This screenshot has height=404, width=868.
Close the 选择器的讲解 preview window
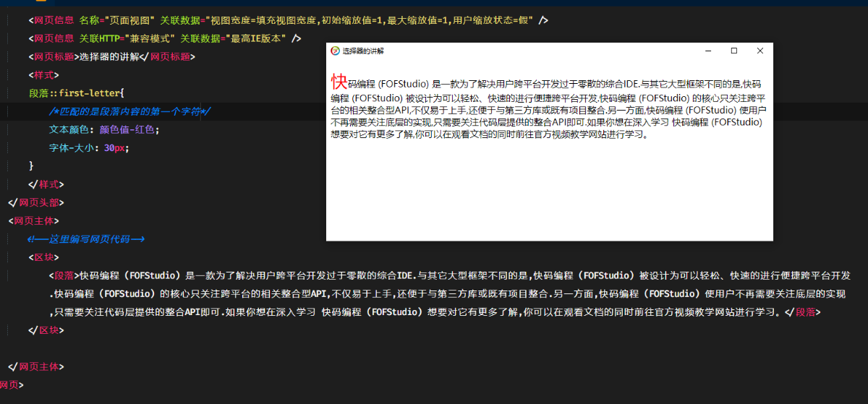[759, 51]
